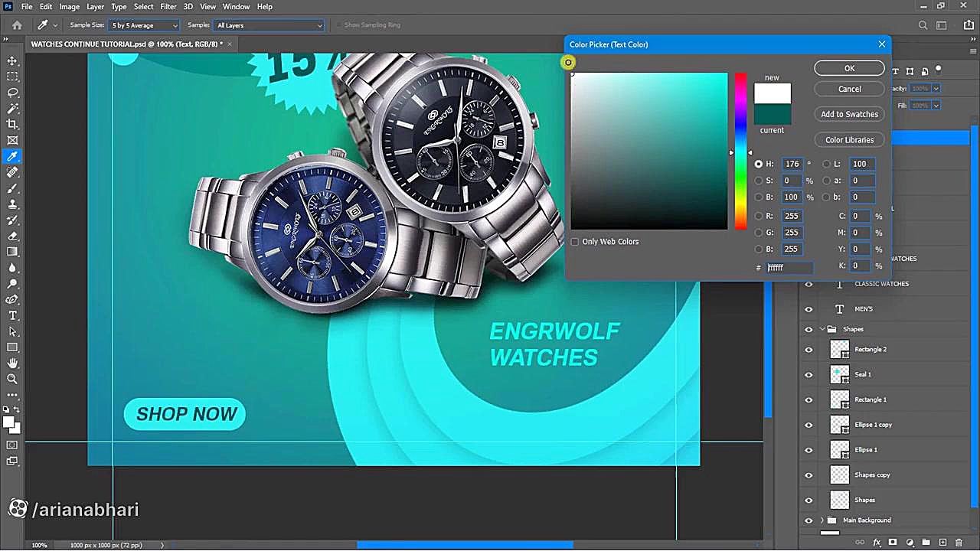Open the Layer menu
The image size is (980, 551).
pos(96,7)
